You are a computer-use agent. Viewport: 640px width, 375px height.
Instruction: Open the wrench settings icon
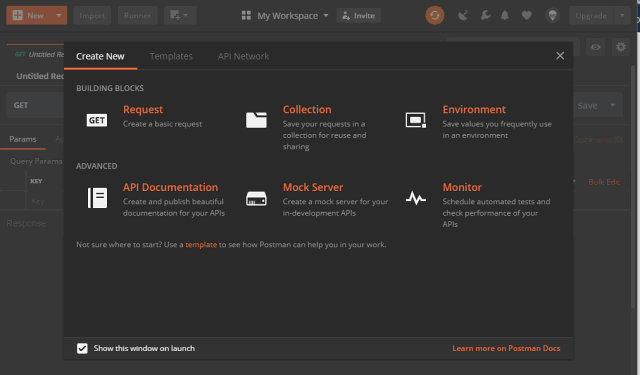tap(485, 16)
